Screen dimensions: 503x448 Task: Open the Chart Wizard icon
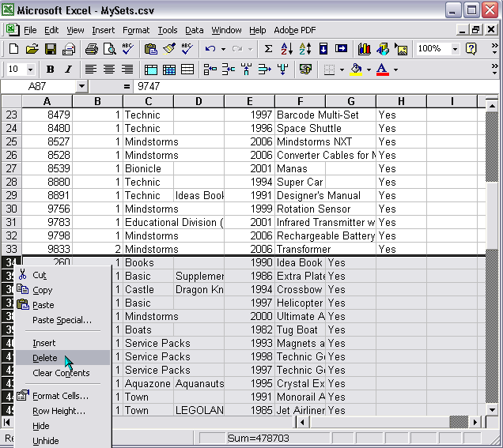pyautogui.click(x=365, y=49)
